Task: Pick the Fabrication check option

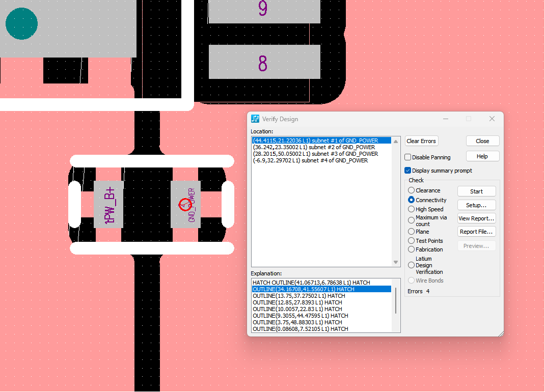Action: coord(412,249)
